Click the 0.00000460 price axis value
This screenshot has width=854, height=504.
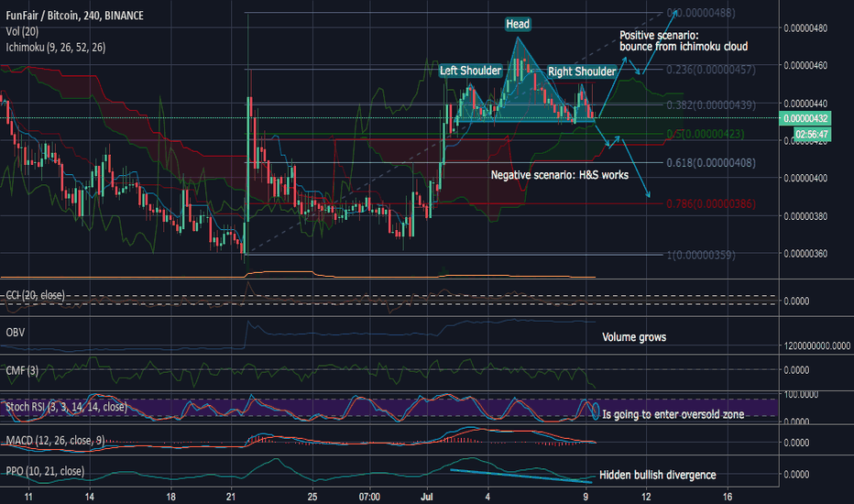(805, 65)
